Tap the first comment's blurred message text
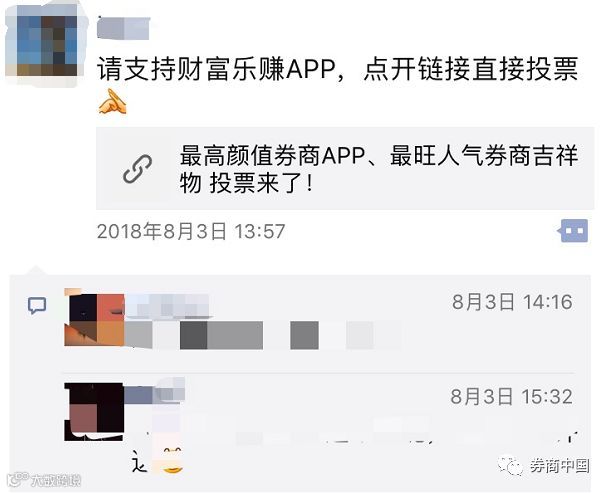This screenshot has width=609, height=493. point(264,335)
